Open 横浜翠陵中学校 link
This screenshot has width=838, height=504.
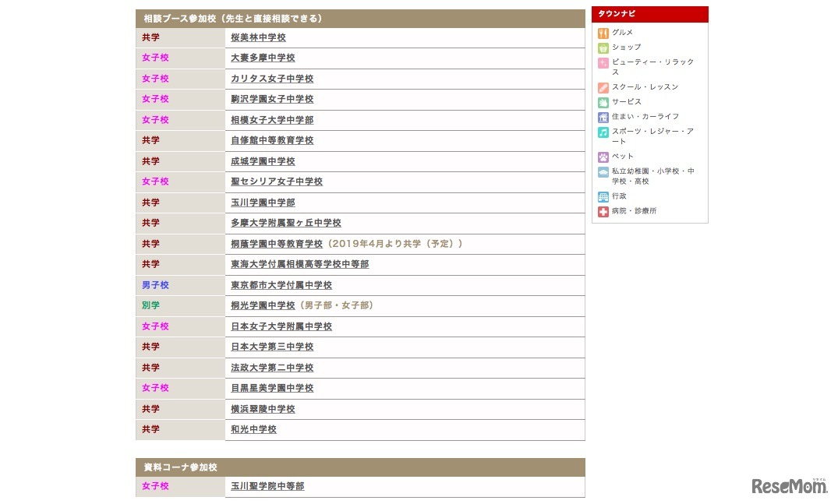[263, 410]
